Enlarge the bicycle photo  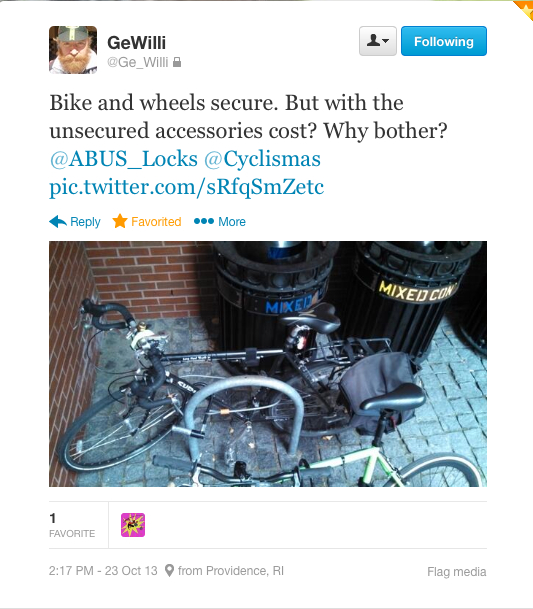pos(268,364)
